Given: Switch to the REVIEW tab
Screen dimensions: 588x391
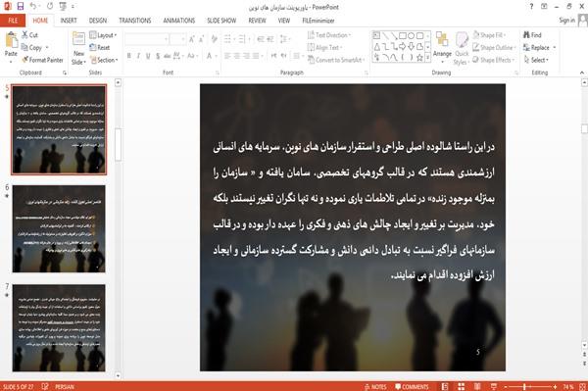Looking at the screenshot, I should (257, 21).
